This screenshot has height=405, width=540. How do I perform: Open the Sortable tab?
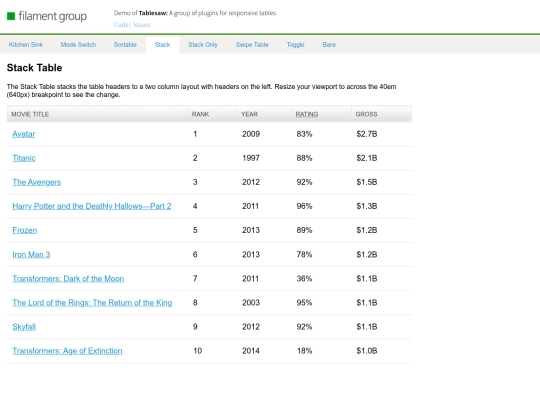[125, 44]
